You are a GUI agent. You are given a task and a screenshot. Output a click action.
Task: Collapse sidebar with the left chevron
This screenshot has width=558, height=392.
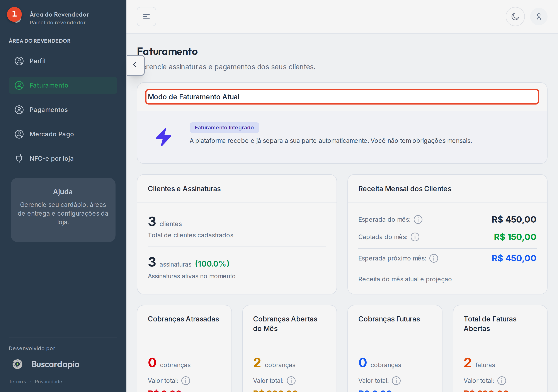(135, 65)
